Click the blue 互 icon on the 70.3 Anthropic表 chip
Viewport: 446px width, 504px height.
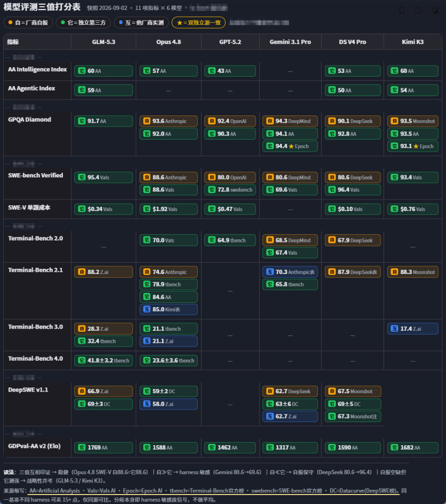[x=270, y=272]
